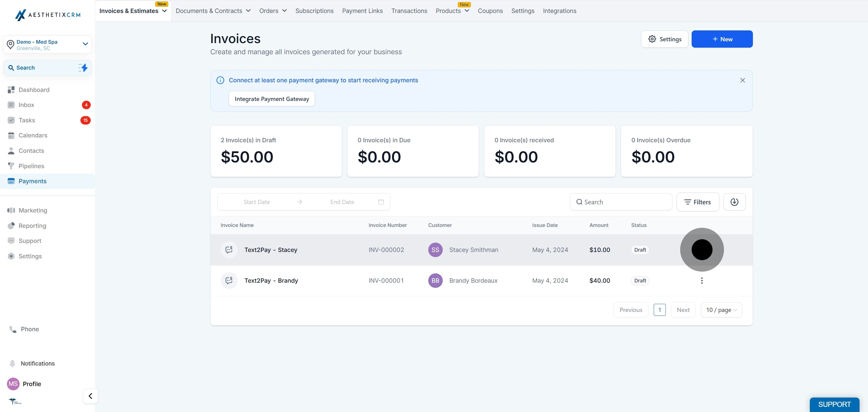Click the calendar icon in date range
The width and height of the screenshot is (868, 412).
[x=381, y=202]
